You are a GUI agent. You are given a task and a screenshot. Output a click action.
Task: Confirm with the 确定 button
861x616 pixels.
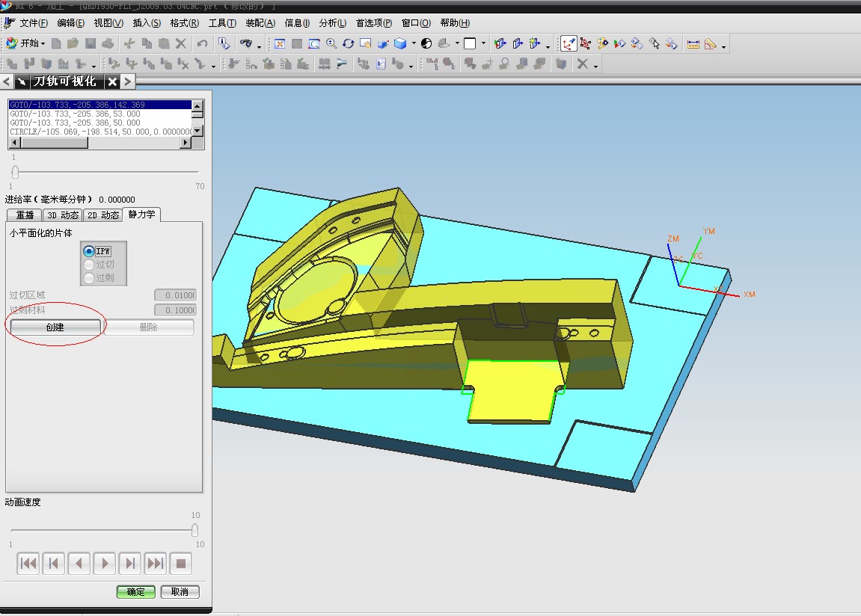point(135,592)
